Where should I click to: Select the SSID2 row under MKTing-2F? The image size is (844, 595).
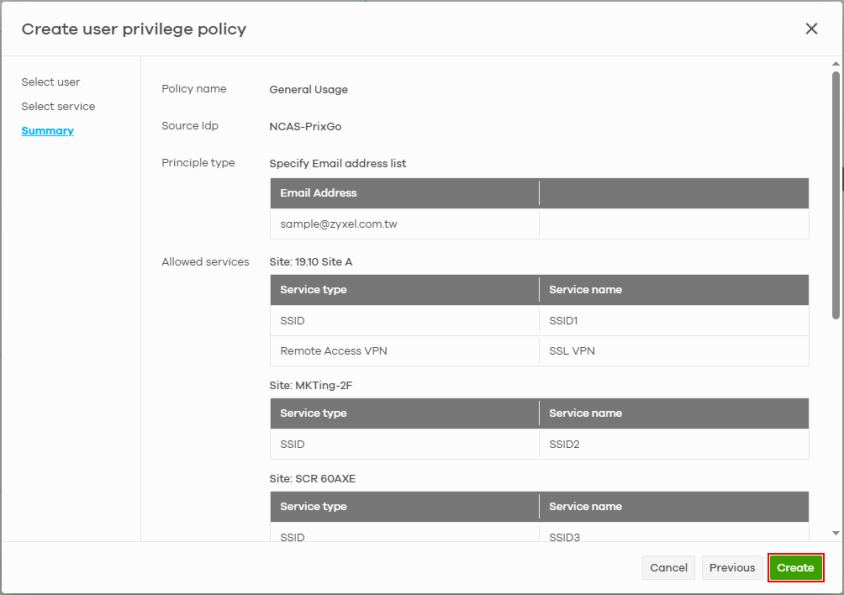click(x=539, y=444)
